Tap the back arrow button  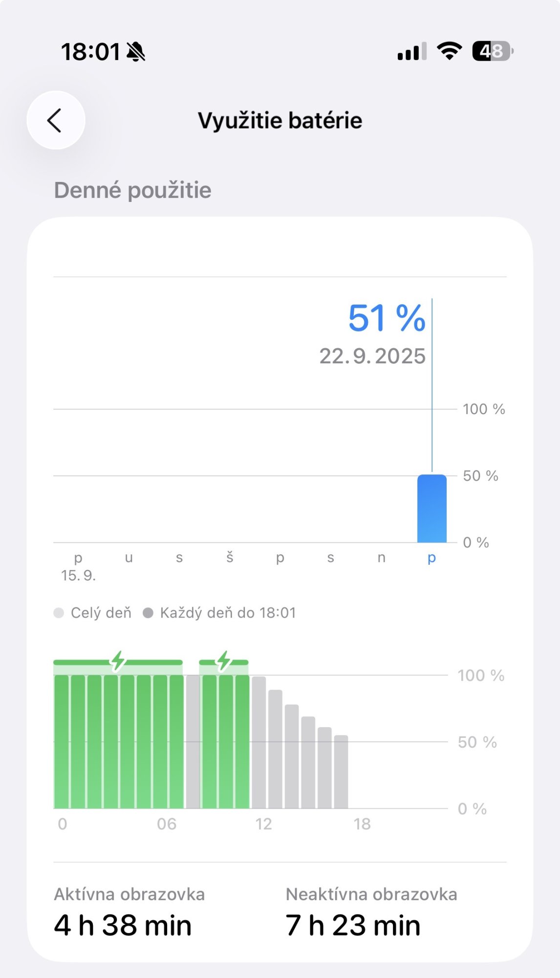[x=56, y=120]
